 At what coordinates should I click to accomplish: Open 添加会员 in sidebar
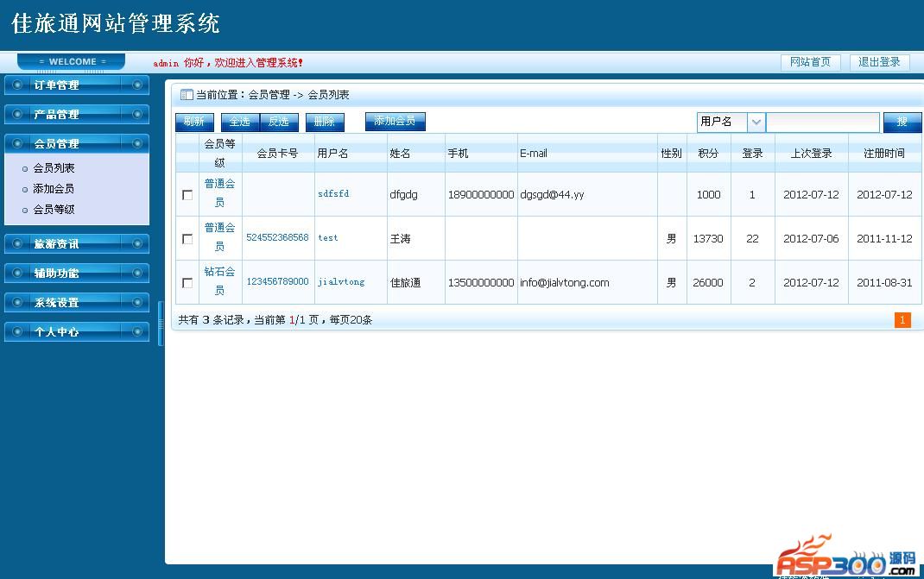click(54, 188)
